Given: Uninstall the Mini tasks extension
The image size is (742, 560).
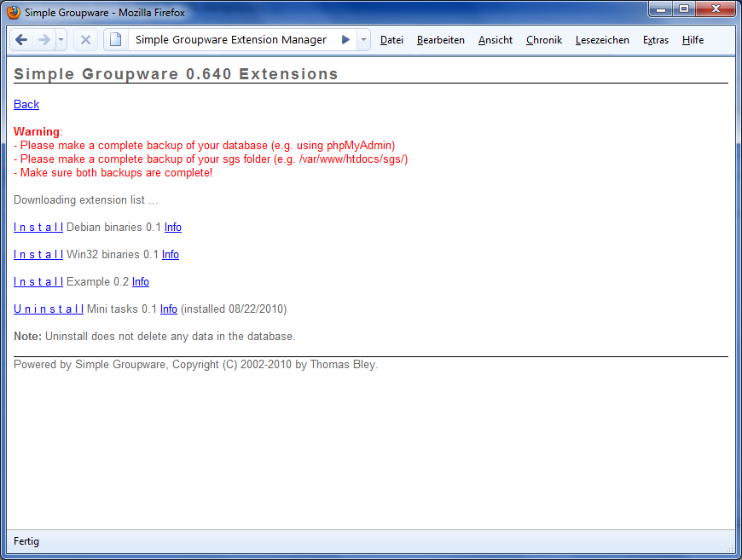Looking at the screenshot, I should [49, 309].
